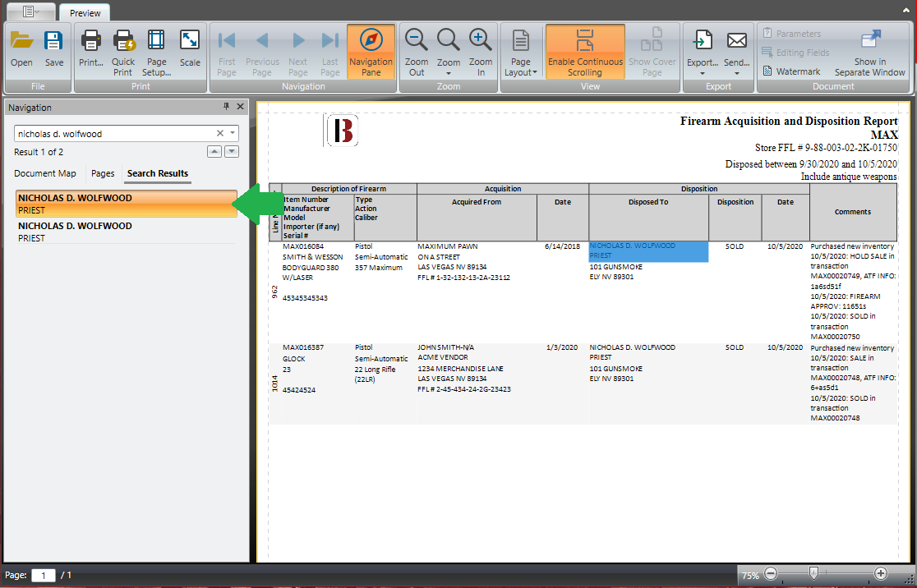Toggle Enable Continuous Scrolling

click(585, 52)
